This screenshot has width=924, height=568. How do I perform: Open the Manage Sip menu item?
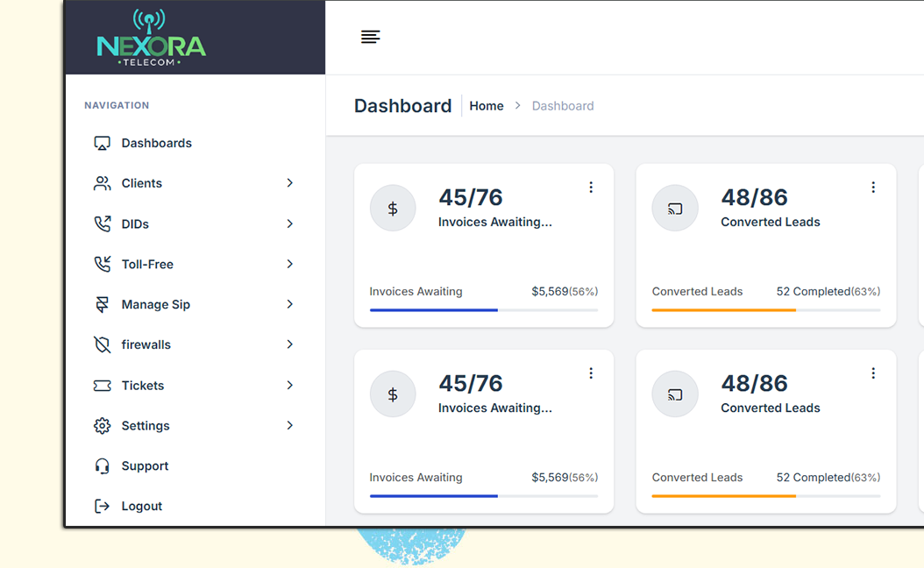[156, 305]
